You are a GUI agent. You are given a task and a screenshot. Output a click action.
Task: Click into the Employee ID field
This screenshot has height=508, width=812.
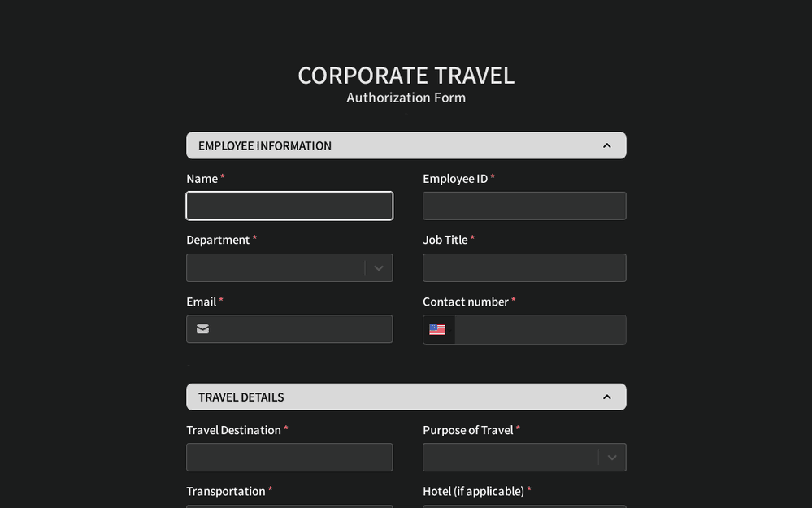(524, 206)
